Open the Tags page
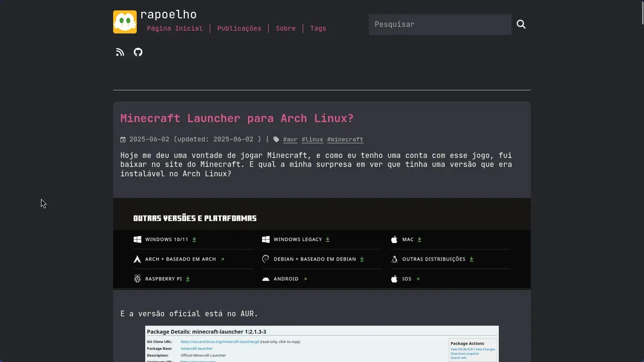The height and width of the screenshot is (362, 644). tap(318, 29)
